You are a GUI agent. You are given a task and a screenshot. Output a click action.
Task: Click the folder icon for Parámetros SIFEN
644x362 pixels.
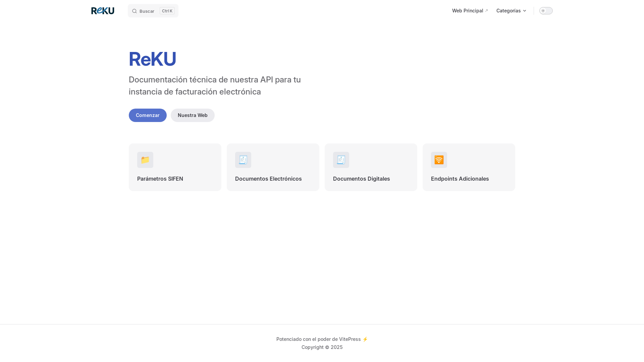point(145,160)
